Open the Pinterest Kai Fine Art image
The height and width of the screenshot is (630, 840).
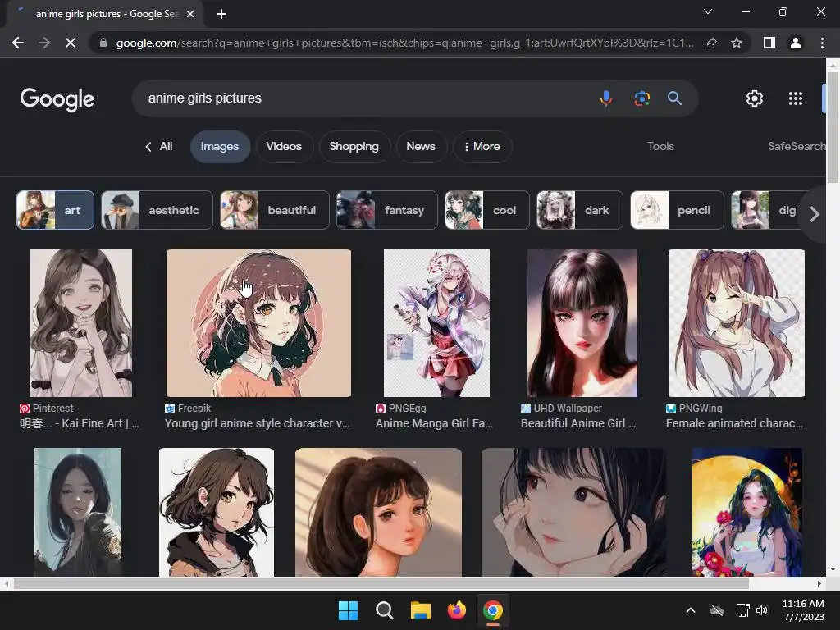pos(80,323)
